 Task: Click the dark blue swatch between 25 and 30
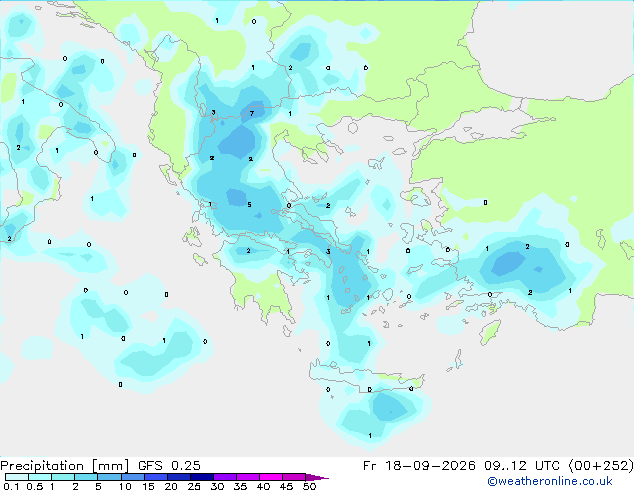point(202,477)
